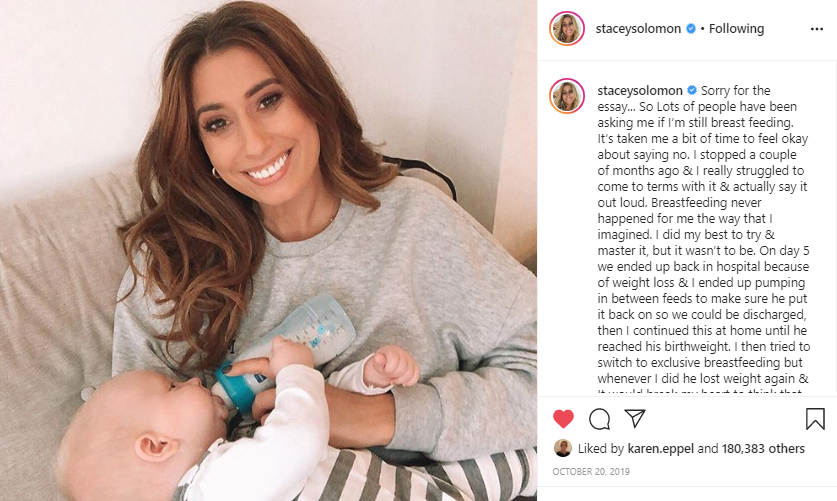Click the caption author's profile avatar
Viewport: 837px width, 501px height.
tap(567, 96)
